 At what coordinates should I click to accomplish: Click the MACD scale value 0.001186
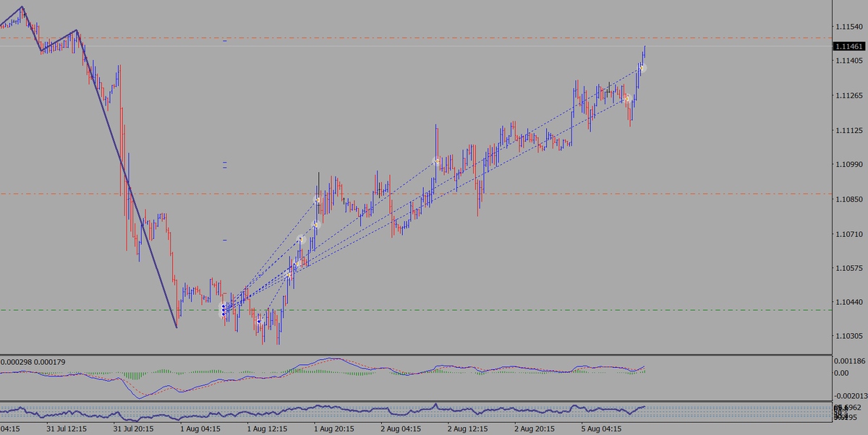tap(849, 360)
